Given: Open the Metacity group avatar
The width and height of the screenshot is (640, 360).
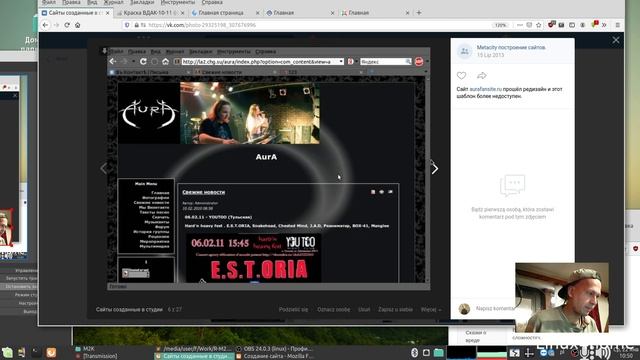Looking at the screenshot, I should coord(464,51).
